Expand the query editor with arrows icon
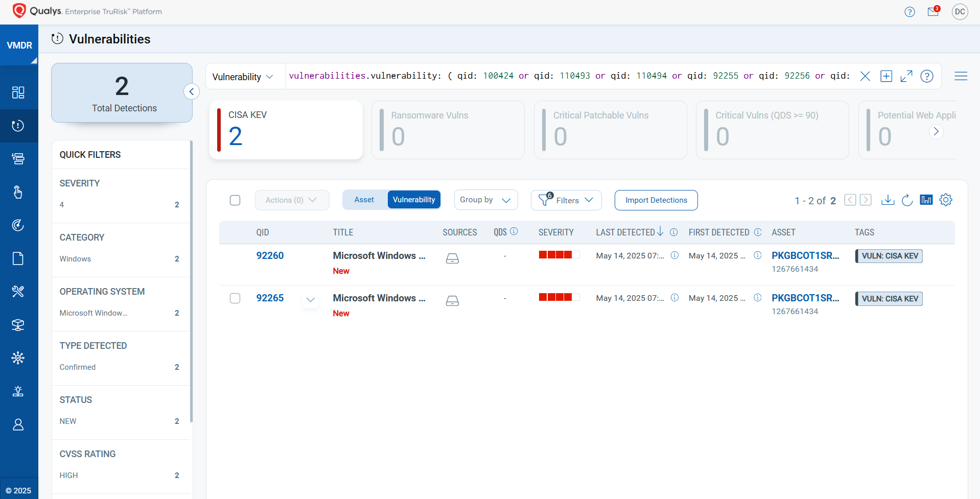980x499 pixels. coord(906,76)
